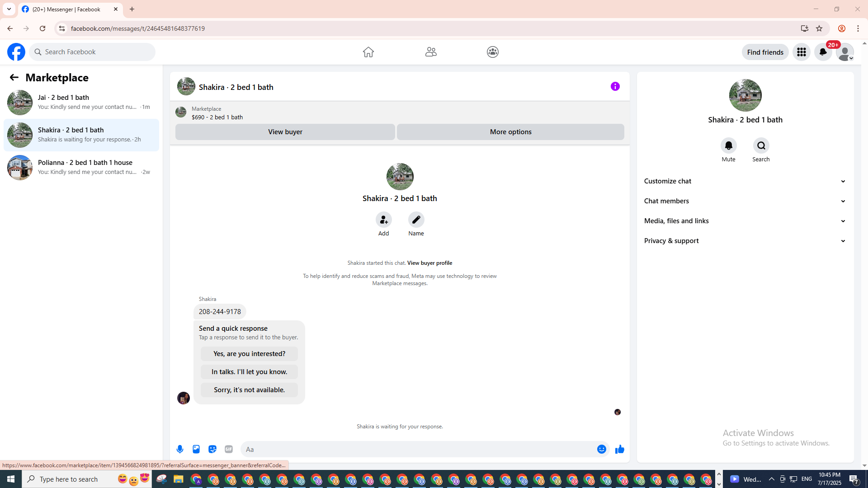Screen dimensions: 868x488
Task: Go back from Marketplace chats list
Action: (x=14, y=77)
